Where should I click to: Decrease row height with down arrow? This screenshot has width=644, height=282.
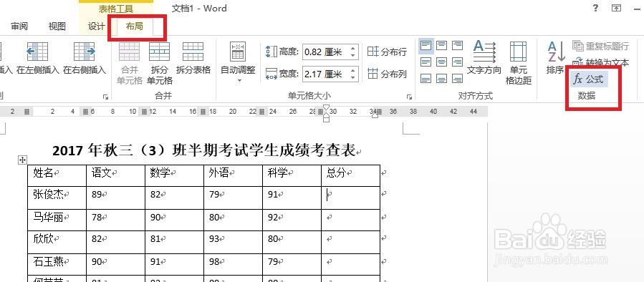pos(353,55)
